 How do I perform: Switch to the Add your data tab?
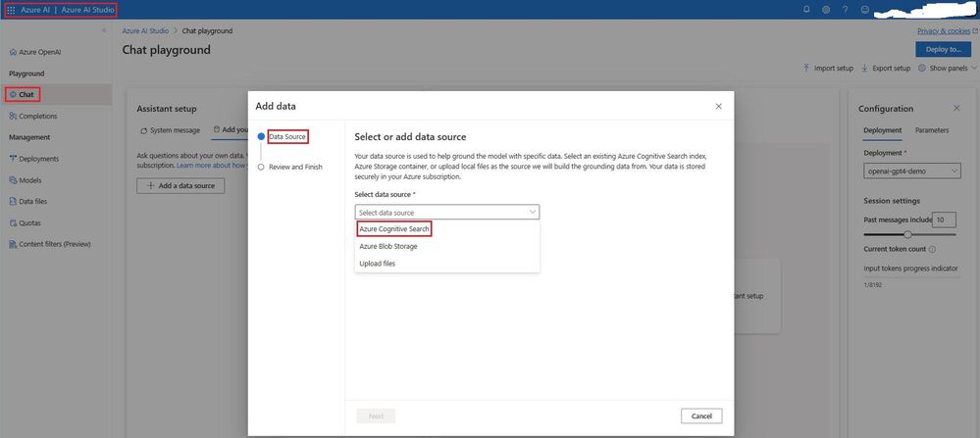pos(232,130)
